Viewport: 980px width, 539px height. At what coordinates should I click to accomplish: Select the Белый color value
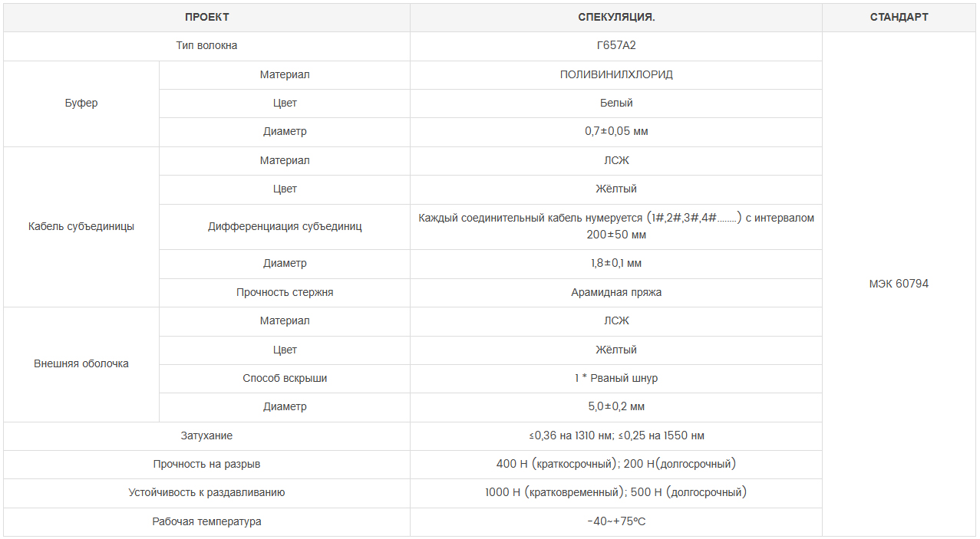click(x=616, y=103)
